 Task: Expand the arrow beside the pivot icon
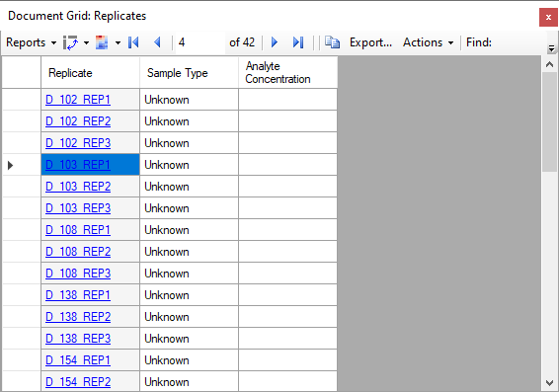[86, 42]
